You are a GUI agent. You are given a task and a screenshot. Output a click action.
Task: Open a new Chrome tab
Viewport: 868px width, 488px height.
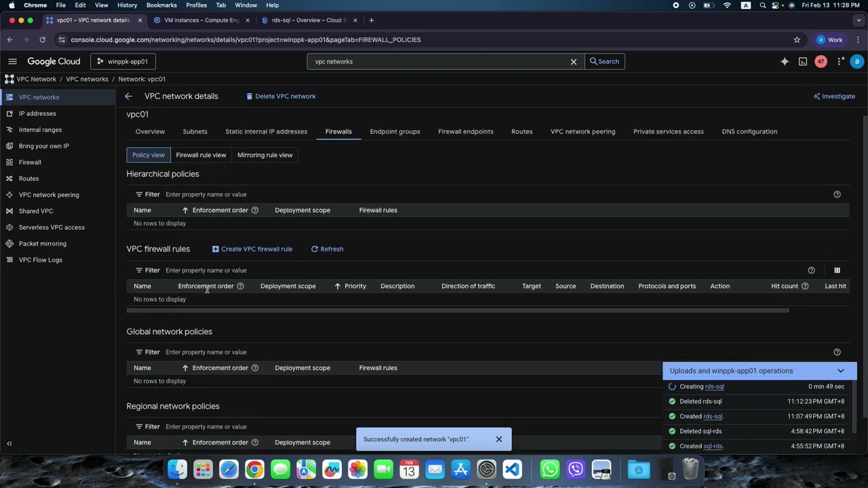pyautogui.click(x=371, y=20)
